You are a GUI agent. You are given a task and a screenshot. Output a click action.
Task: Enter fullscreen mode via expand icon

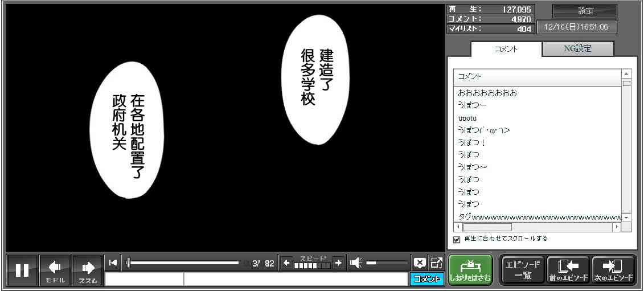436,263
